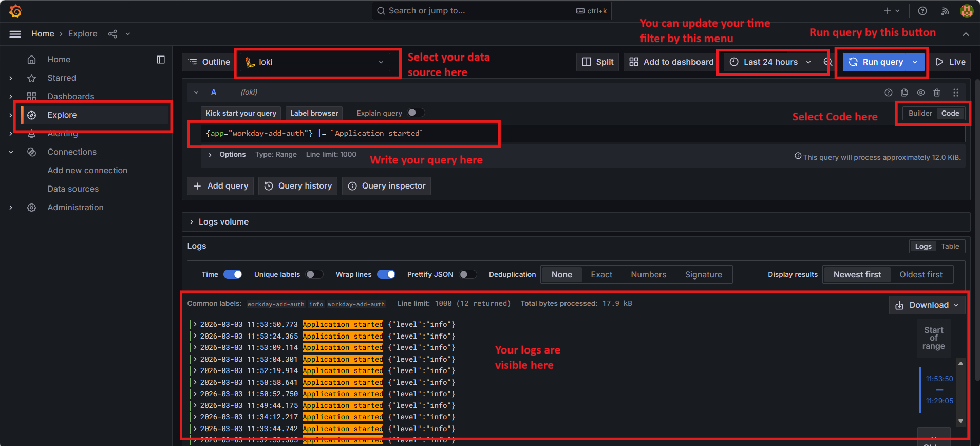Click the Grafana logo icon
Image resolution: width=980 pixels, height=446 pixels.
(x=15, y=11)
